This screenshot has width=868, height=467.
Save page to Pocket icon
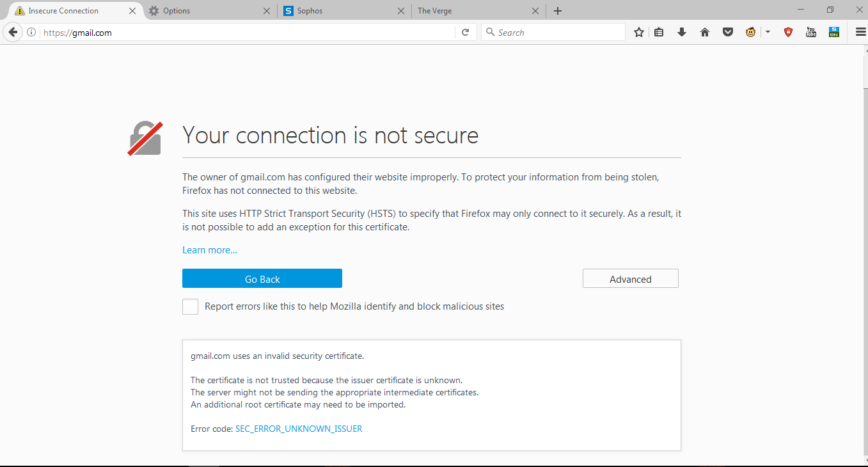(728, 33)
